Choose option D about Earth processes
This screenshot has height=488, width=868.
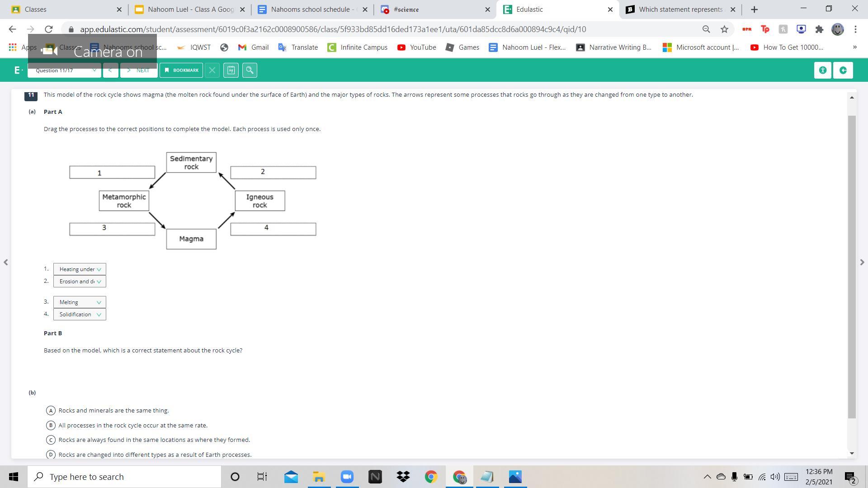pyautogui.click(x=51, y=455)
